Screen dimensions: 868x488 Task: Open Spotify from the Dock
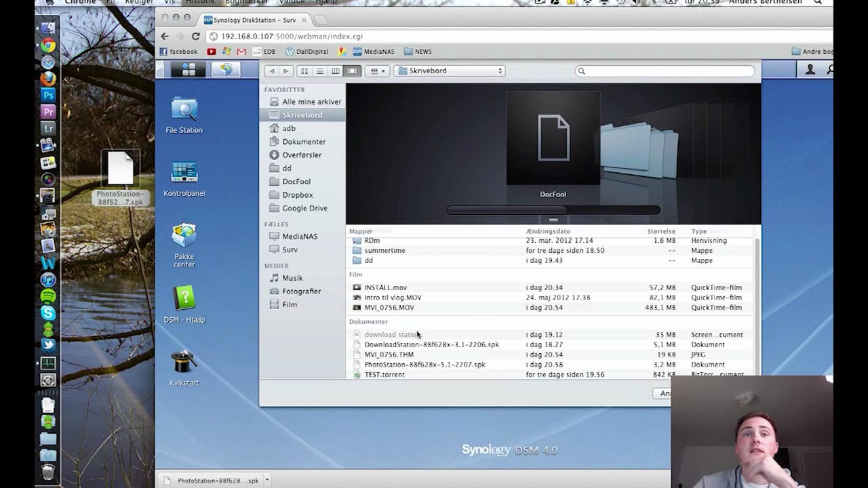click(47, 296)
